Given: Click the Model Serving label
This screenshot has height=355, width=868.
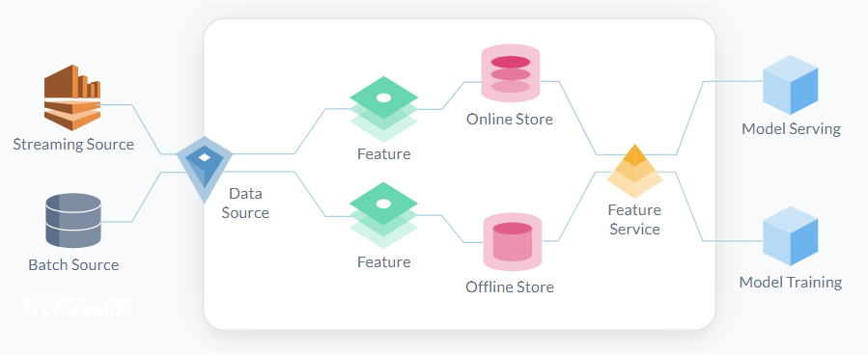Looking at the screenshot, I should coord(791,129).
